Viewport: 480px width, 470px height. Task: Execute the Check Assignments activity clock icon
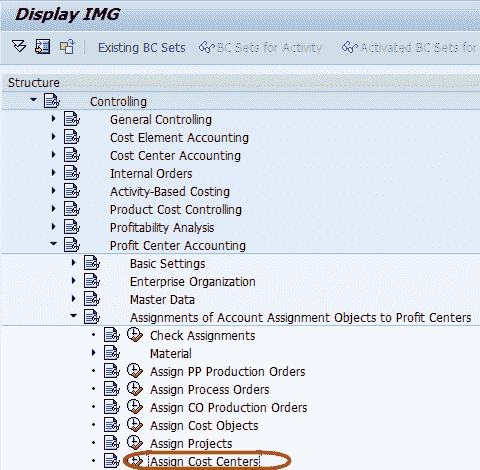click(x=135, y=335)
